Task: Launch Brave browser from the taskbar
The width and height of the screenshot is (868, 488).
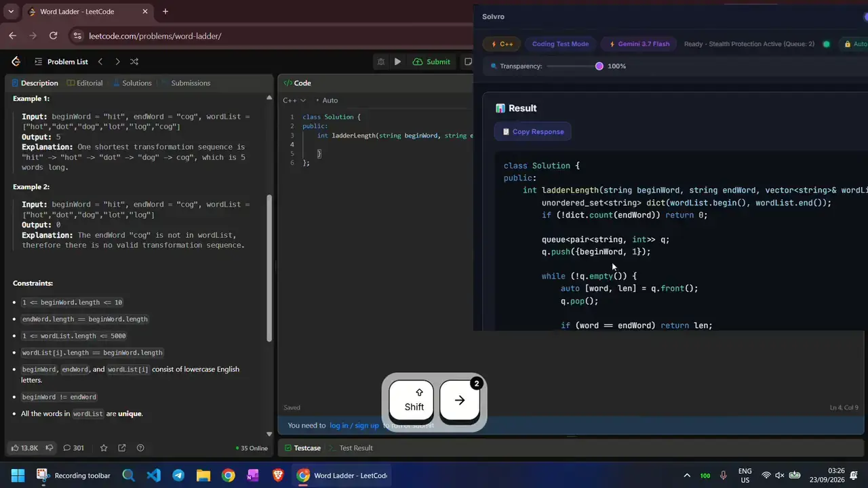Action: [x=278, y=475]
